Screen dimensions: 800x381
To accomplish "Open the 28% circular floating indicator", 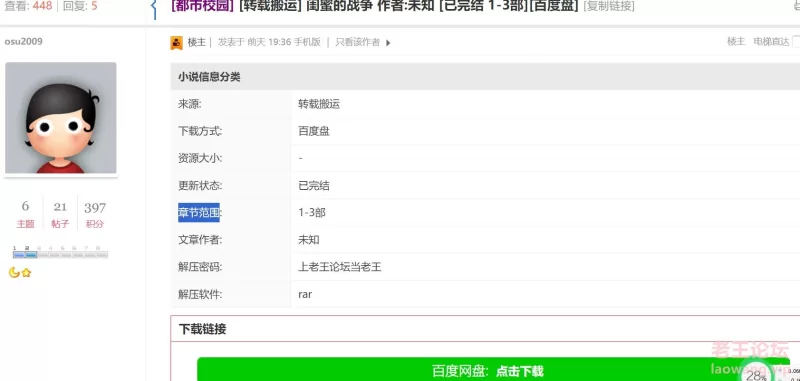I will pos(756,373).
